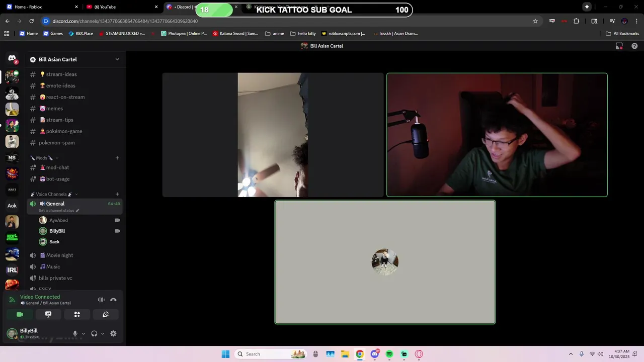This screenshot has width=644, height=362.
Task: Open the mod-chat channel
Action: 74,167
